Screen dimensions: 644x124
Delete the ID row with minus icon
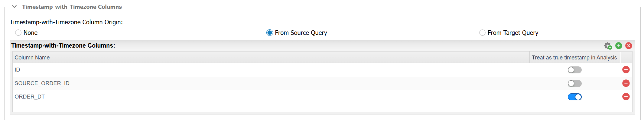coord(626,70)
